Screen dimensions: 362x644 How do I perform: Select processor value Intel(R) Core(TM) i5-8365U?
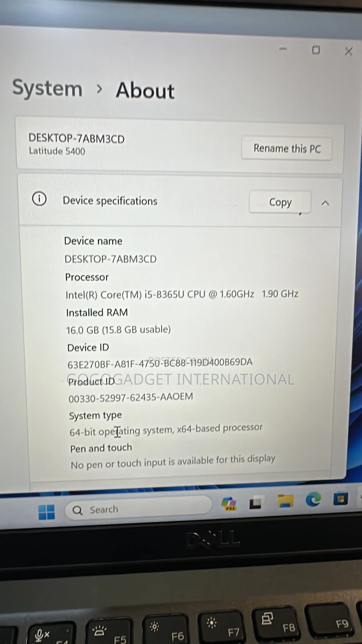[x=182, y=294]
